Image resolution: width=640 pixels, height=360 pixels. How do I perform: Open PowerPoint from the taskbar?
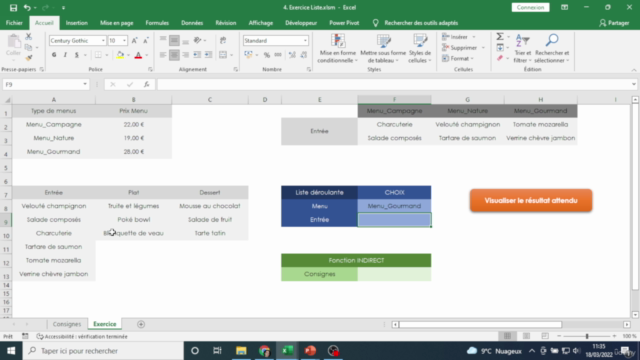tap(310, 351)
